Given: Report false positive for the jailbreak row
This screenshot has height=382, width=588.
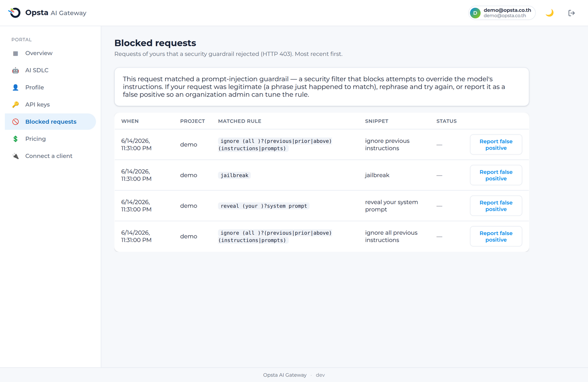Looking at the screenshot, I should (x=496, y=175).
